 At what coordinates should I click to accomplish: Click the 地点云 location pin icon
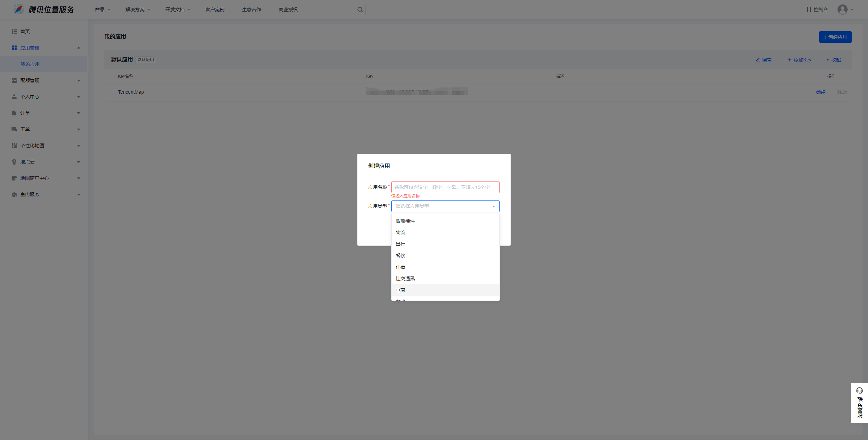pos(14,162)
